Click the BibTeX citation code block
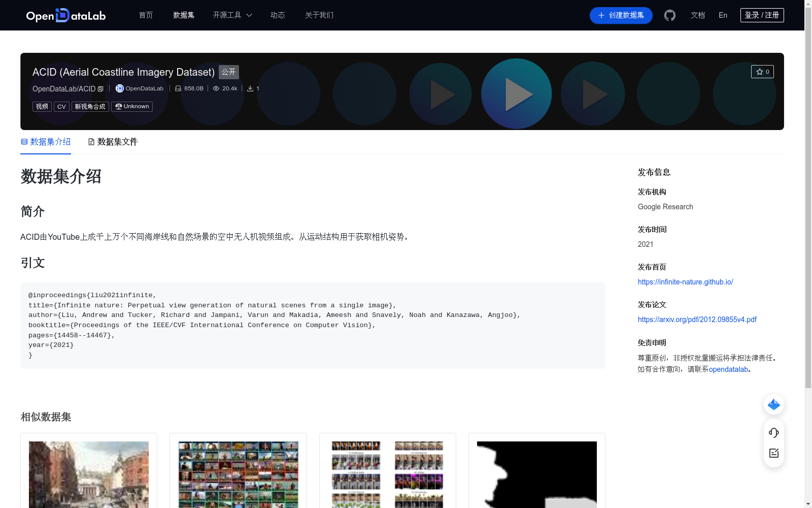 [x=313, y=325]
